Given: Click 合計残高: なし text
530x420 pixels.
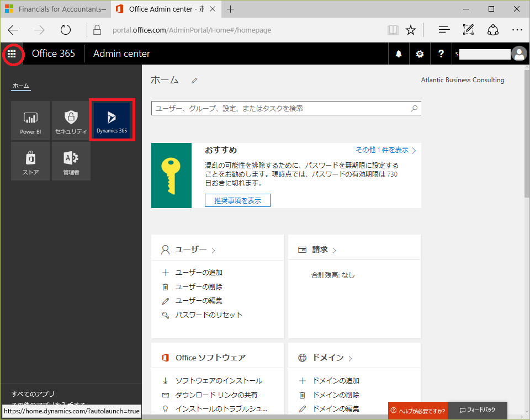Looking at the screenshot, I should pos(333,275).
